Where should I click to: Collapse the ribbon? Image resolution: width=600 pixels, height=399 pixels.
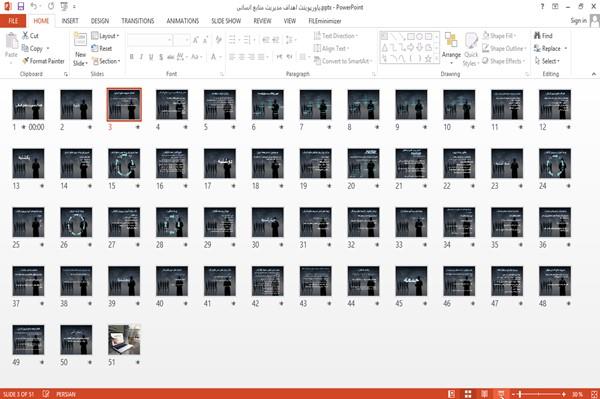point(594,74)
